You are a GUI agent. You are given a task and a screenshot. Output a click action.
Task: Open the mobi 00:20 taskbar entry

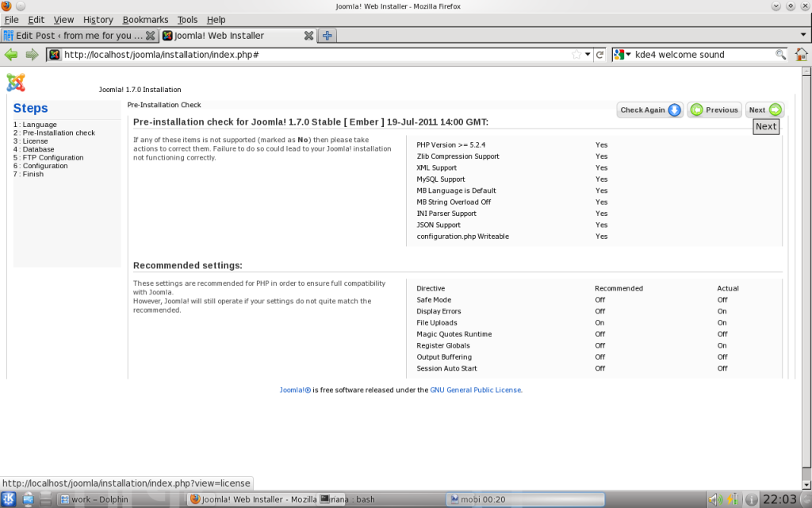[525, 499]
